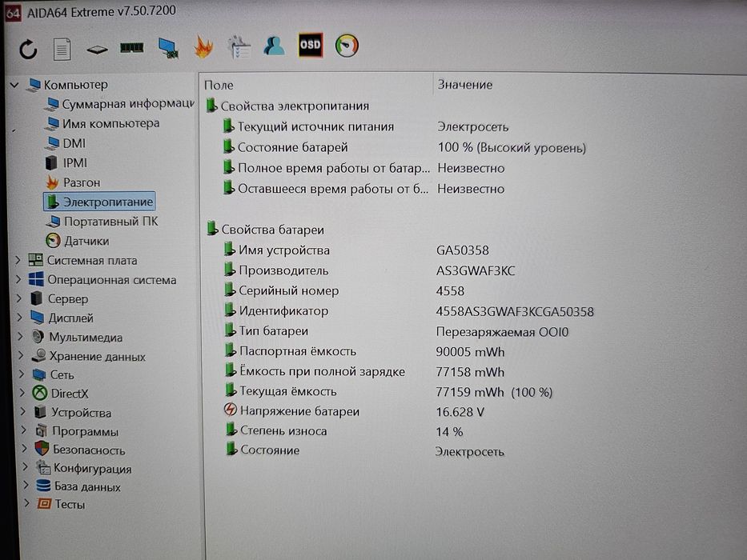Open the preferences checklist toolbar icon

pyautogui.click(x=239, y=46)
